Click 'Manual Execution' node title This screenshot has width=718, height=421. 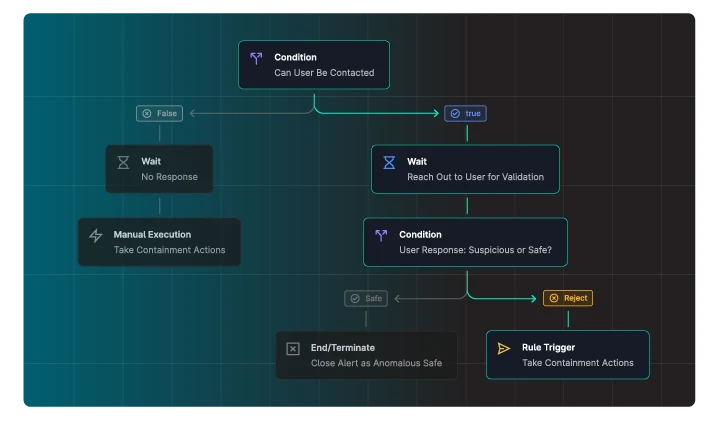point(152,235)
